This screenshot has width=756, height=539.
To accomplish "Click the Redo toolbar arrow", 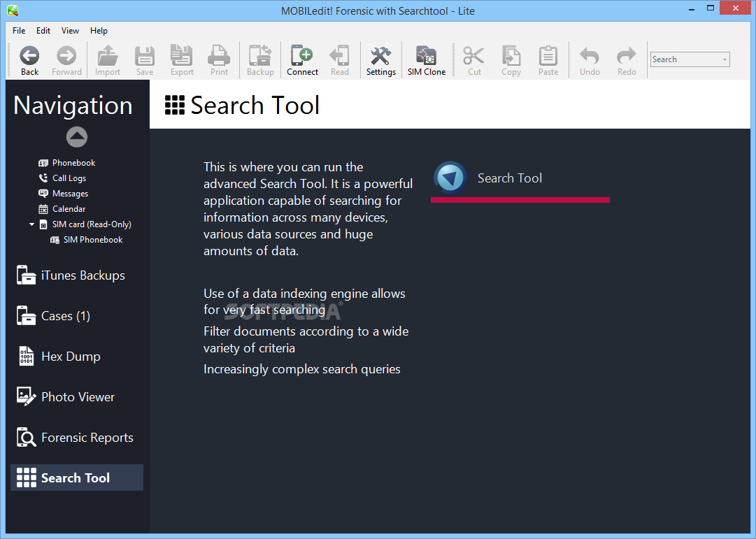I will tap(627, 61).
